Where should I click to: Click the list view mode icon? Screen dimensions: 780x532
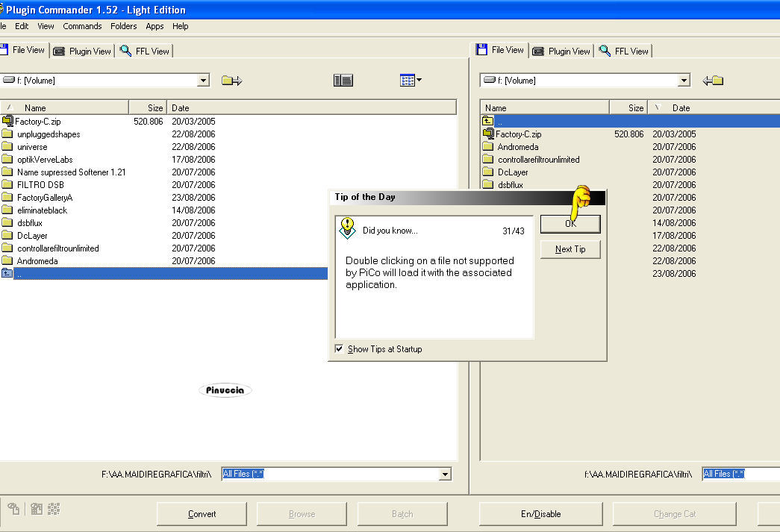pos(407,80)
